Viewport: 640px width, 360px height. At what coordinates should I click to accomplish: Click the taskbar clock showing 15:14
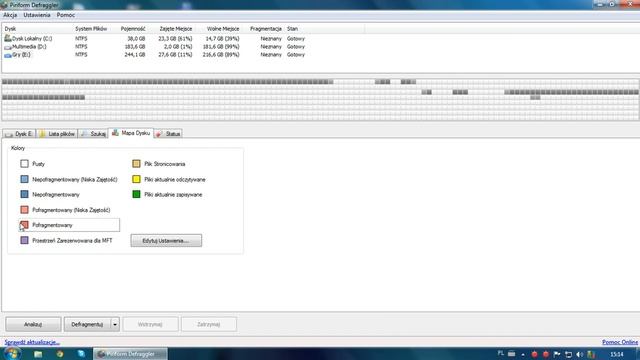[617, 354]
